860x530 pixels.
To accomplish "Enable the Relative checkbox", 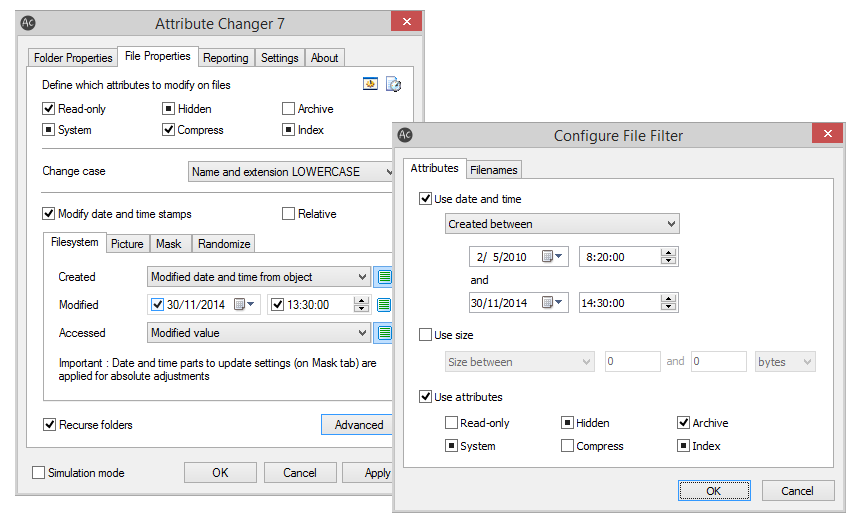I will coord(288,213).
